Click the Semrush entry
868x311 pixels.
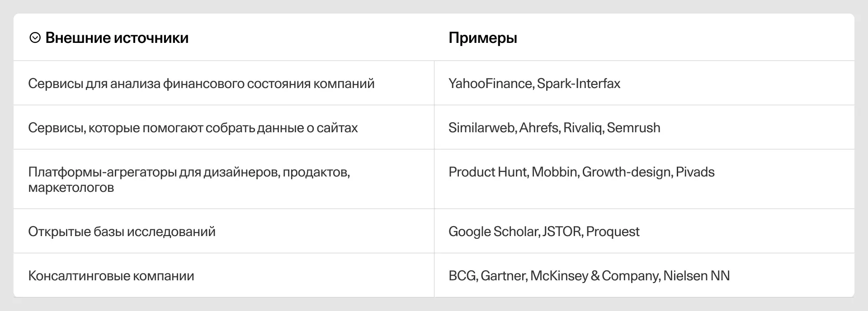pyautogui.click(x=633, y=128)
